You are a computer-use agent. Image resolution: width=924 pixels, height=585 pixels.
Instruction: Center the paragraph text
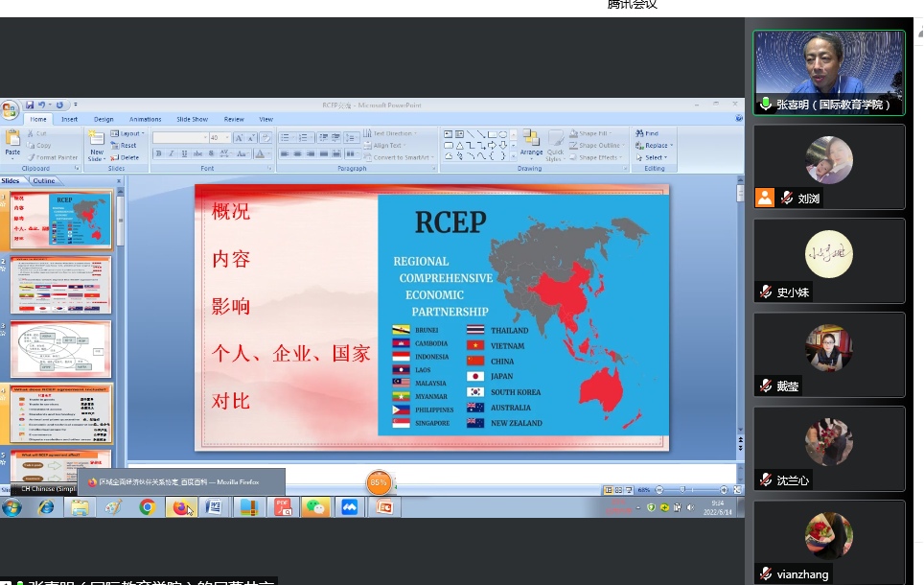[x=297, y=153]
